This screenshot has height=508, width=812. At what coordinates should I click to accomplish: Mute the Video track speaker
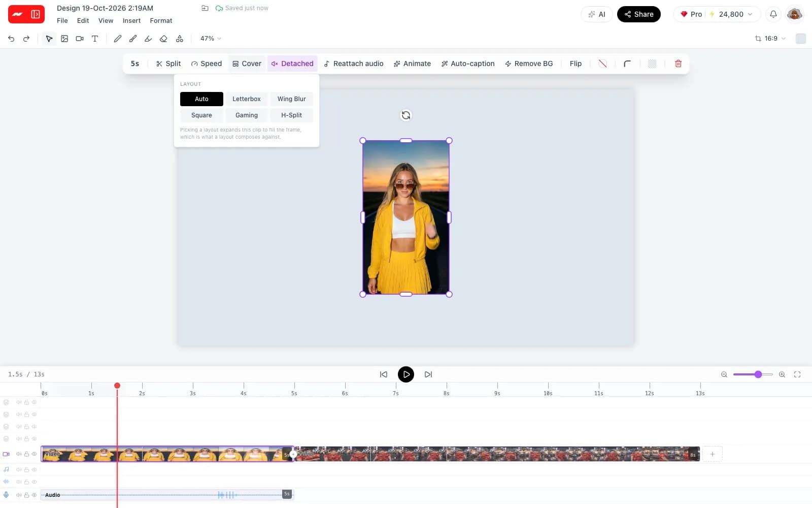tap(19, 454)
